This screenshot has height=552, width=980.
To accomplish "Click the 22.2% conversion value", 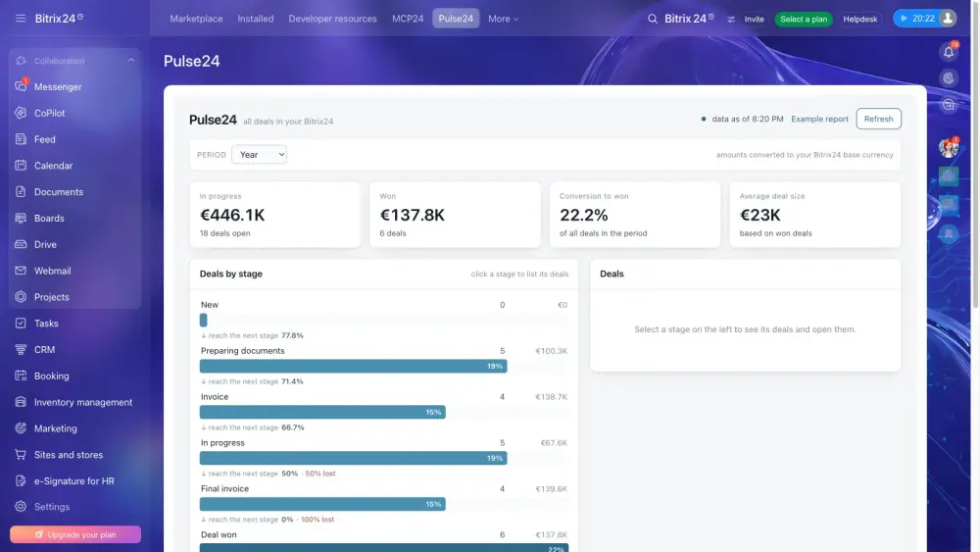I will coord(584,215).
